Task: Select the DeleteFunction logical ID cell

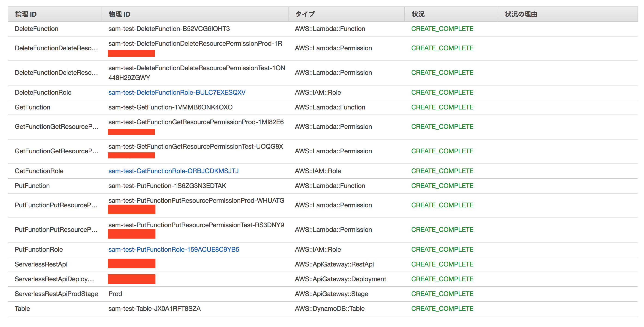Action: click(x=36, y=29)
